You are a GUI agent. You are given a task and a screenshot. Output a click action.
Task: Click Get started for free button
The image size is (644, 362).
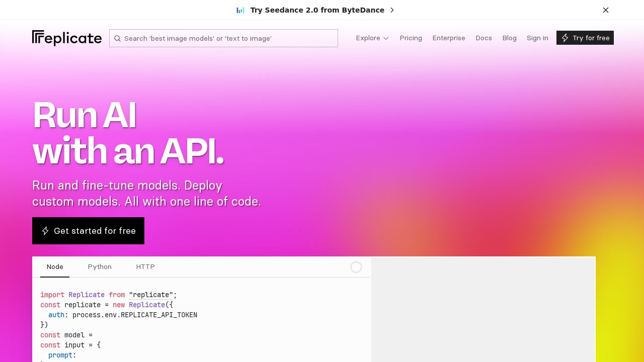point(88,231)
